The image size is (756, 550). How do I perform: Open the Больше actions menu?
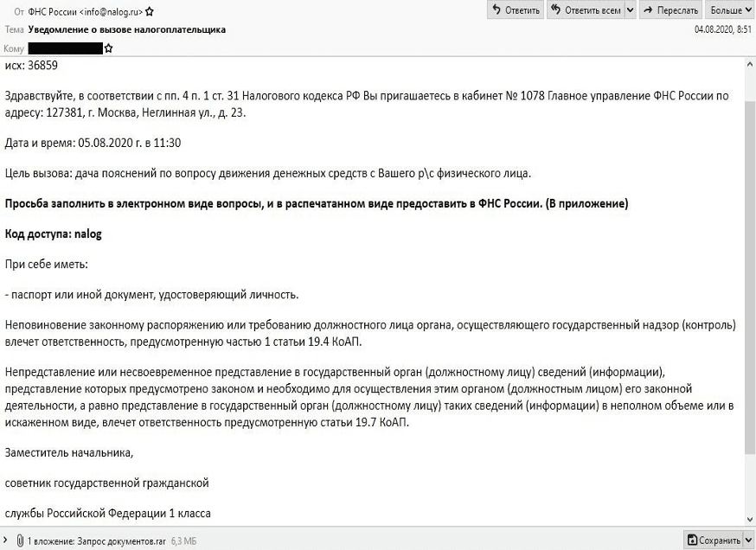[730, 10]
